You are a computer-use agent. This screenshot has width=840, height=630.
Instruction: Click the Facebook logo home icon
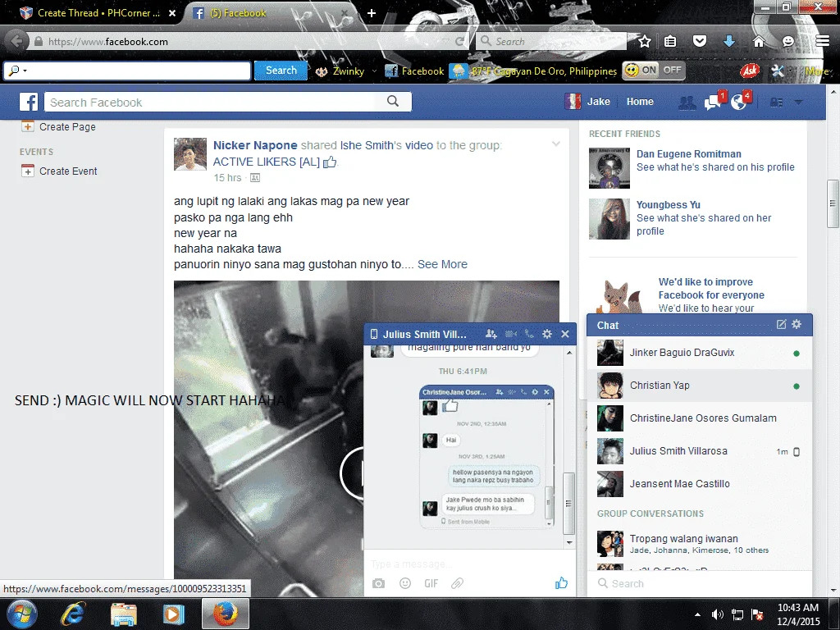tap(29, 102)
